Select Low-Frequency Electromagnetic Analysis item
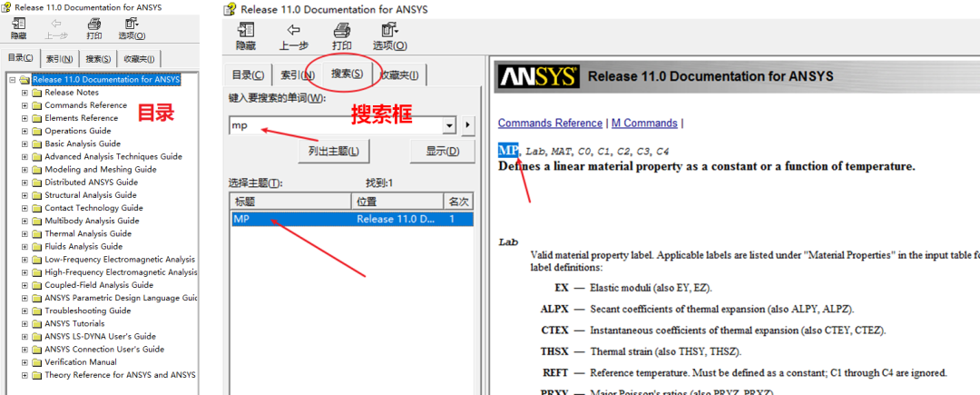 (120, 260)
